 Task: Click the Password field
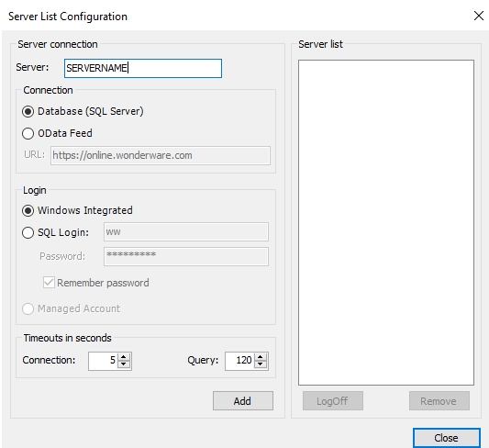click(186, 256)
